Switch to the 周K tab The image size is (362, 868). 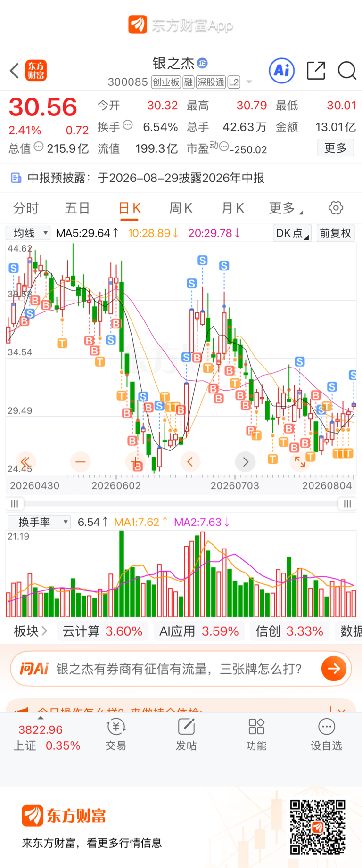pyautogui.click(x=181, y=208)
